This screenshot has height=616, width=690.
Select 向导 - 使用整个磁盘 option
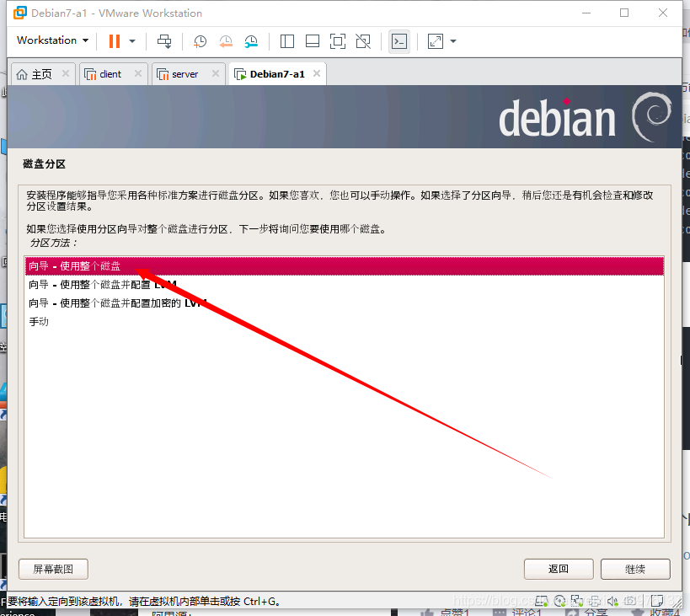point(344,266)
